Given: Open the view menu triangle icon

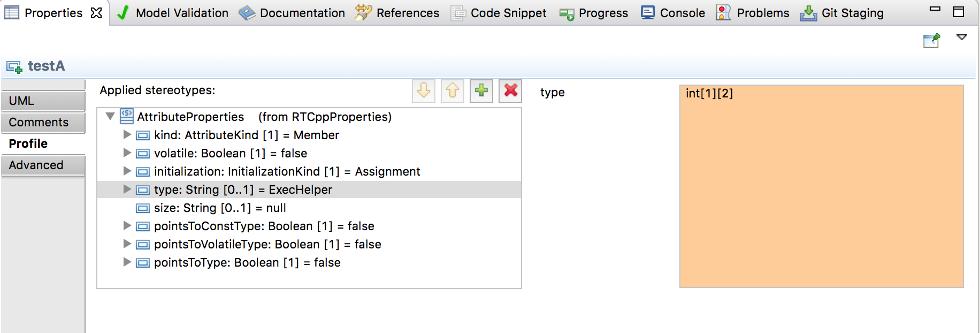Looking at the screenshot, I should [962, 37].
